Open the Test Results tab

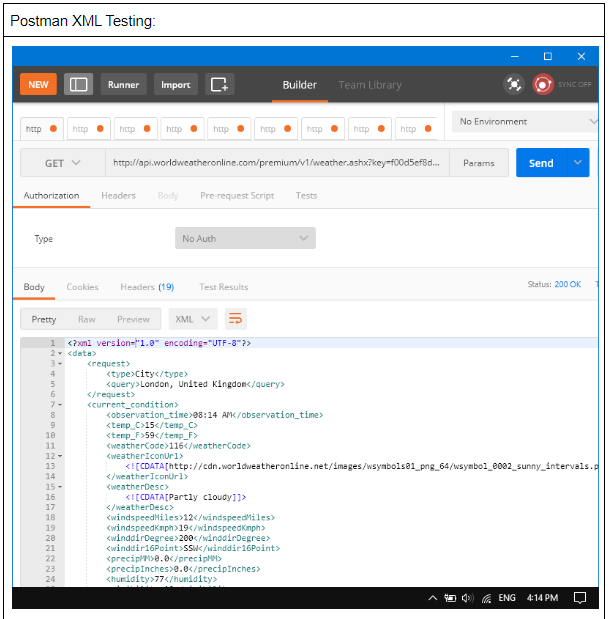tap(224, 287)
